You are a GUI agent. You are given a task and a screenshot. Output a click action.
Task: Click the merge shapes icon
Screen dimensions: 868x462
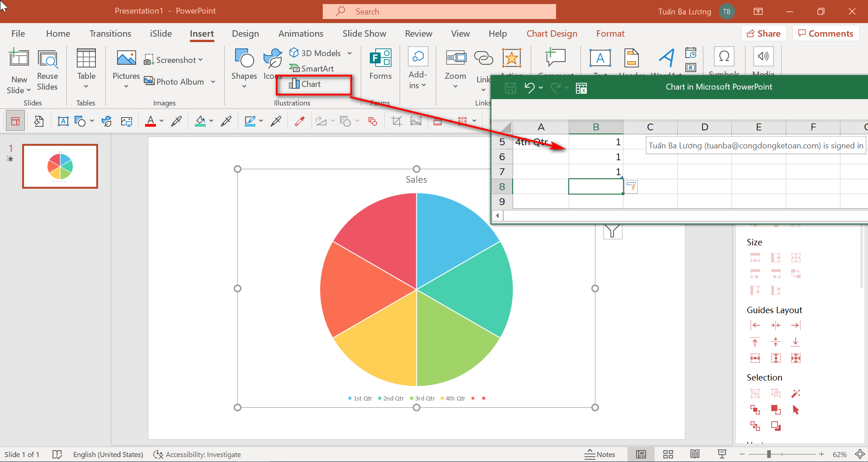[373, 121]
